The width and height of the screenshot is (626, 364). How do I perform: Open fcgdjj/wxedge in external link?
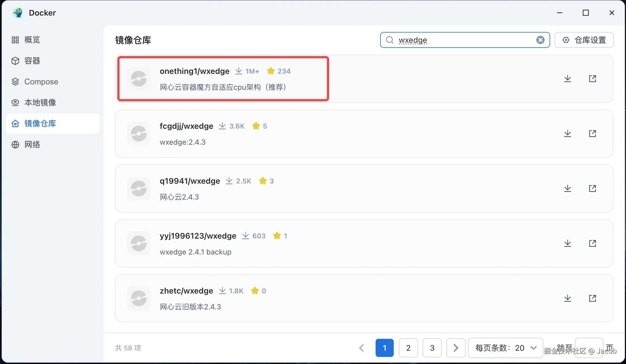592,134
